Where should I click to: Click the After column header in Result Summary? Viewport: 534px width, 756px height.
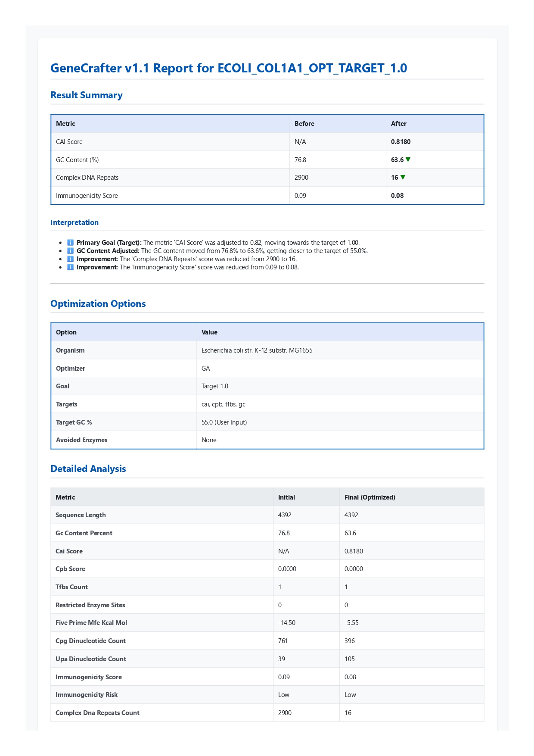click(399, 124)
